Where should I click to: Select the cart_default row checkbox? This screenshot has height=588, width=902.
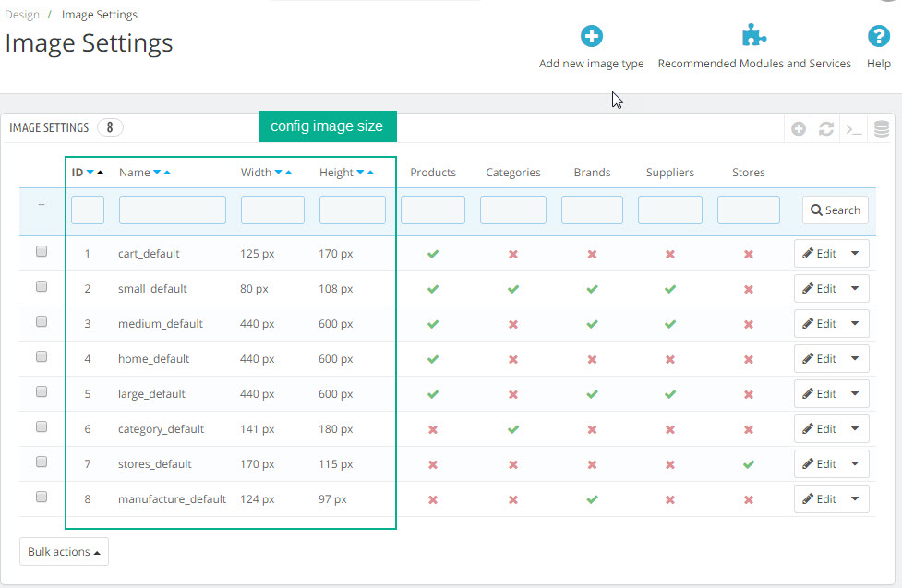(x=42, y=251)
